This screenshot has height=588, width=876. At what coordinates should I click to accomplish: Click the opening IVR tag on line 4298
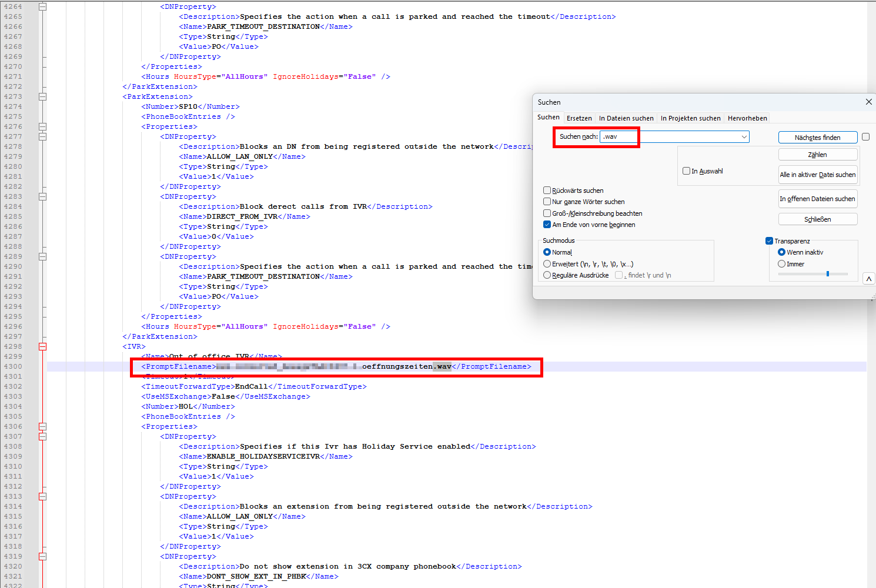[134, 346]
